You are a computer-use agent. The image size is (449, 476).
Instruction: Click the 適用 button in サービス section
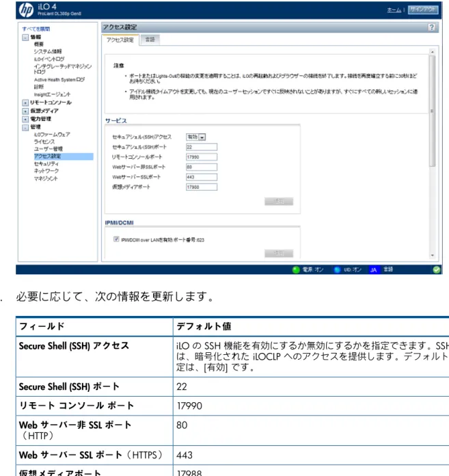point(279,201)
